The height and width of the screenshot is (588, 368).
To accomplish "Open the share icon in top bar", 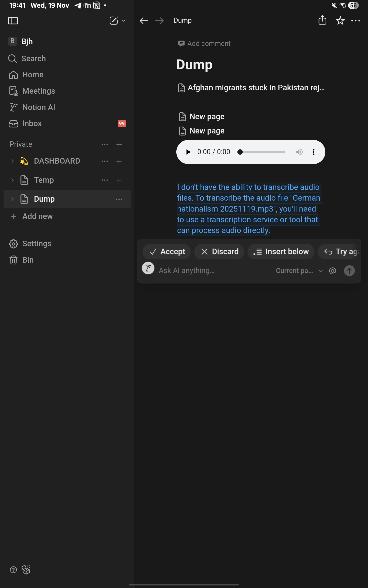I will pyautogui.click(x=322, y=20).
